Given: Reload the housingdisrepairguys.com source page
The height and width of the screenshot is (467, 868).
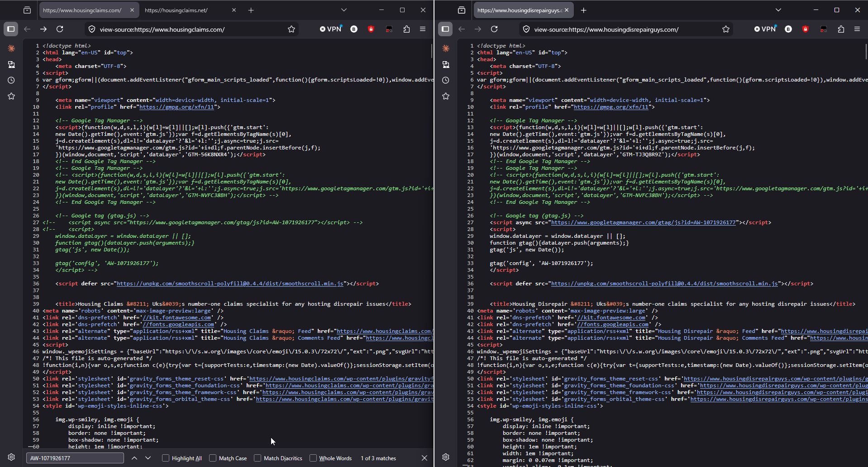Looking at the screenshot, I should tap(494, 29).
